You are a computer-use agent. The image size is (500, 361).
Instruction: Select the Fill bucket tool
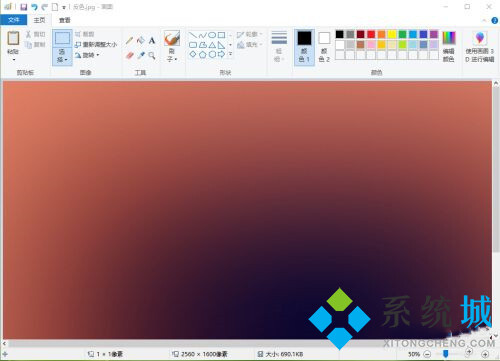click(x=141, y=41)
